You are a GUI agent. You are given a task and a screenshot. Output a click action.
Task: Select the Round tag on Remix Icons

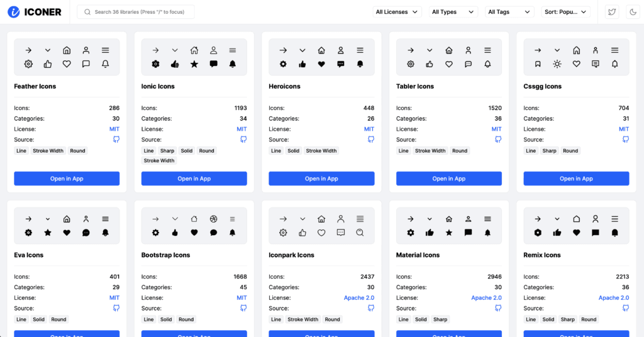[589, 319]
